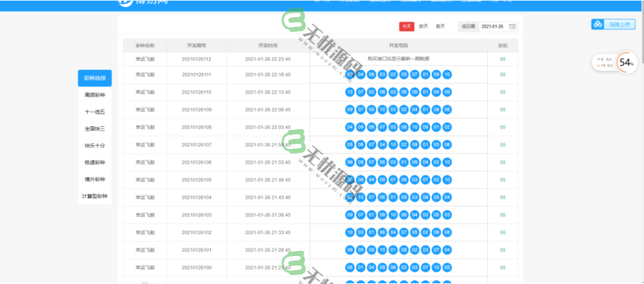Image resolution: width=644 pixels, height=284 pixels.
Task: Select issue number 20210126109
Action: (x=196, y=110)
